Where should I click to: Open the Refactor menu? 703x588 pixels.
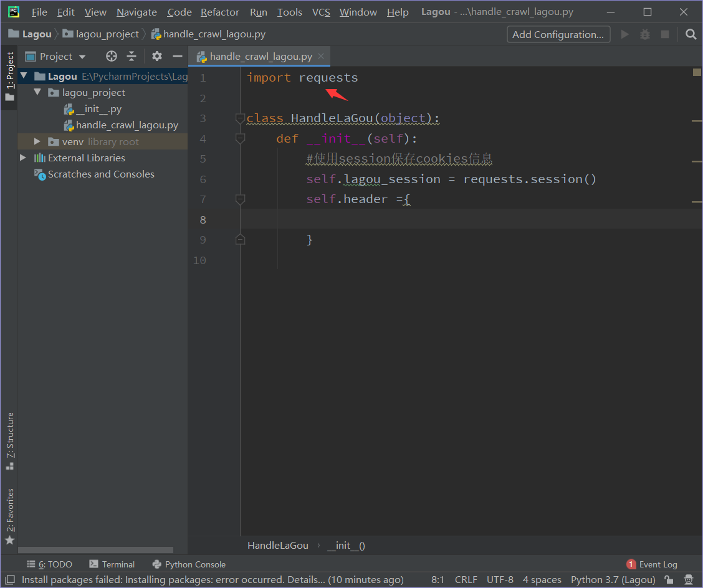(x=219, y=11)
